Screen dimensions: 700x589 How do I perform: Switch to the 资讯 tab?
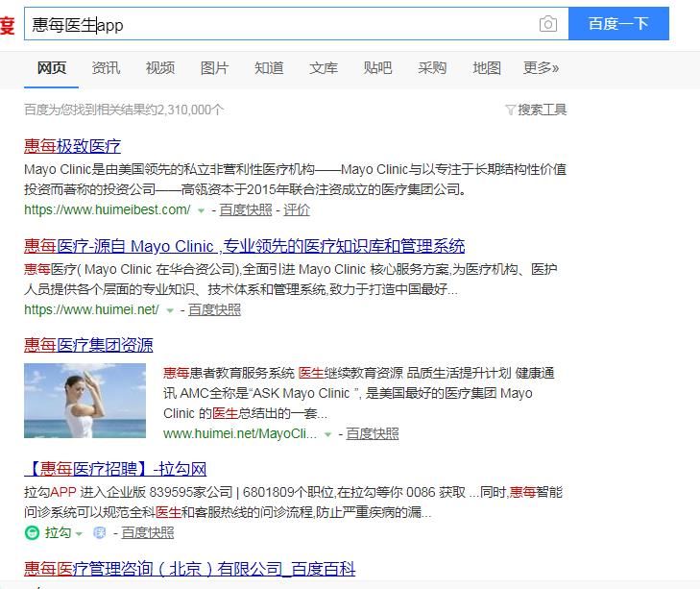click(106, 68)
